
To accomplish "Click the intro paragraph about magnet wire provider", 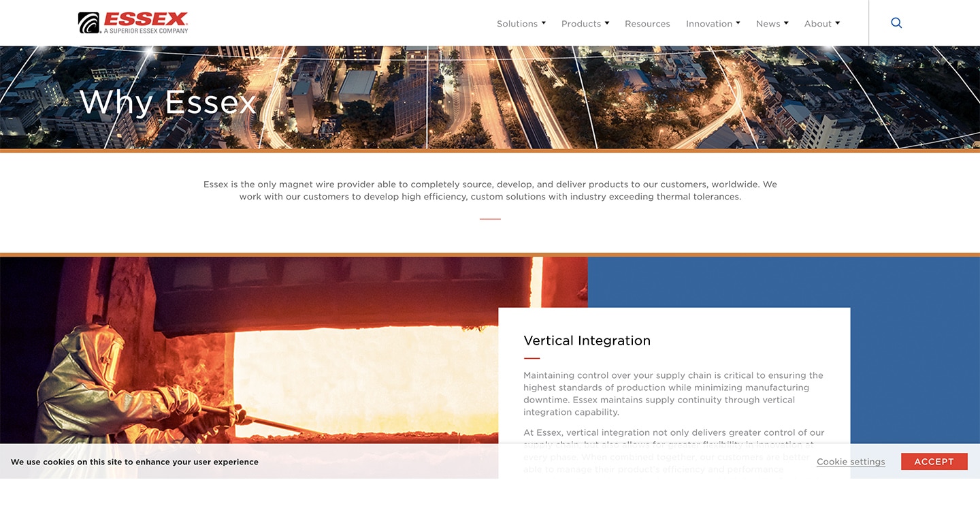I will [490, 191].
